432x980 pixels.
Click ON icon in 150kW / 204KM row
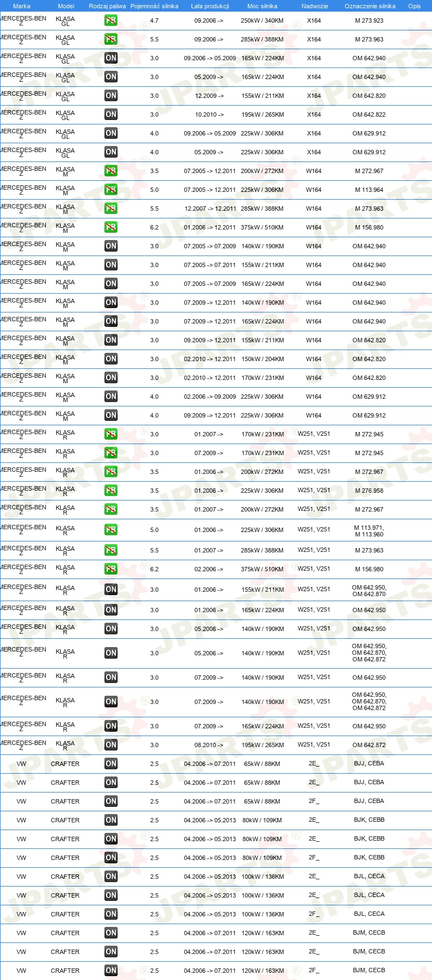pyautogui.click(x=111, y=359)
